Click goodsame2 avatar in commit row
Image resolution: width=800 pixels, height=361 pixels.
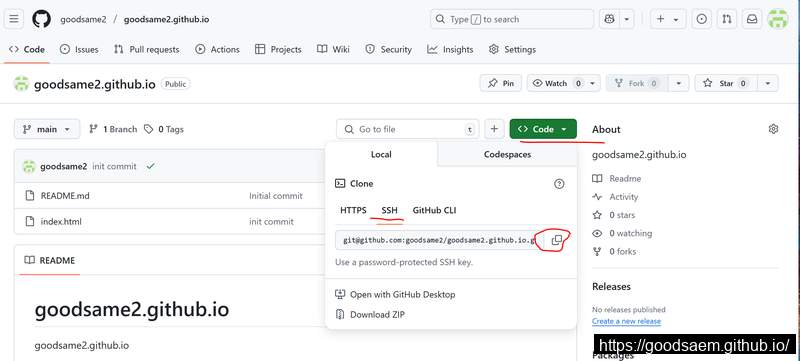tap(29, 166)
